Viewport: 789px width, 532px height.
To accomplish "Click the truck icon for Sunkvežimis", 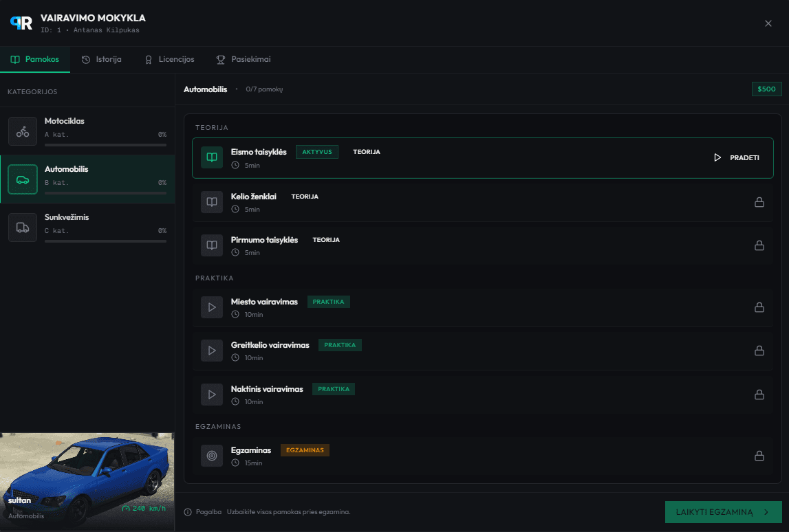I will click(x=23, y=228).
